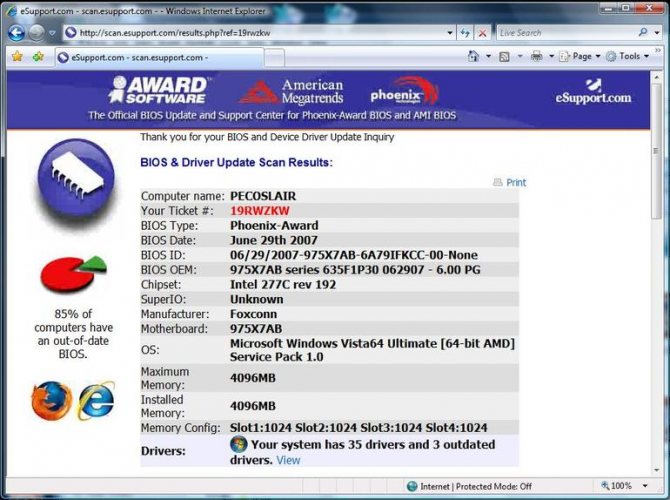Open the search provider options dropdown
Image resolution: width=670 pixels, height=500 pixels.
pyautogui.click(x=657, y=33)
